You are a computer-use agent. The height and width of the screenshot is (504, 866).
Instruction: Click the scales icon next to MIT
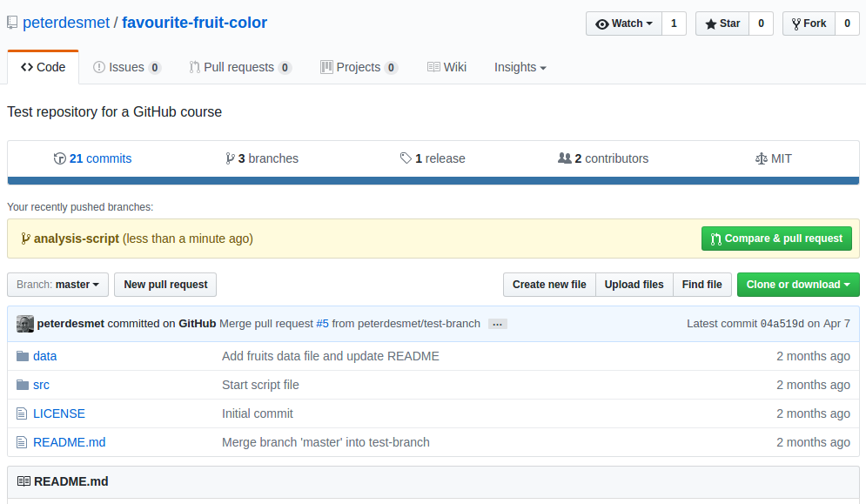click(x=760, y=158)
